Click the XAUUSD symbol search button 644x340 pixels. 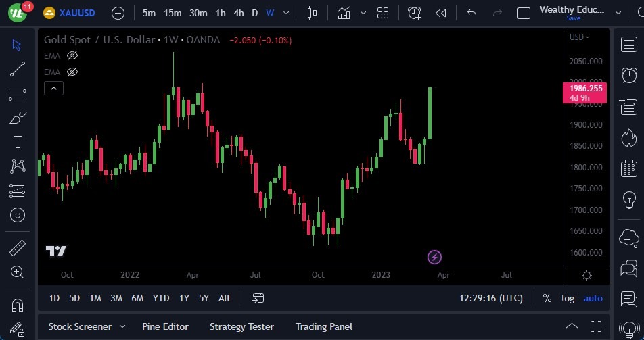click(x=72, y=13)
